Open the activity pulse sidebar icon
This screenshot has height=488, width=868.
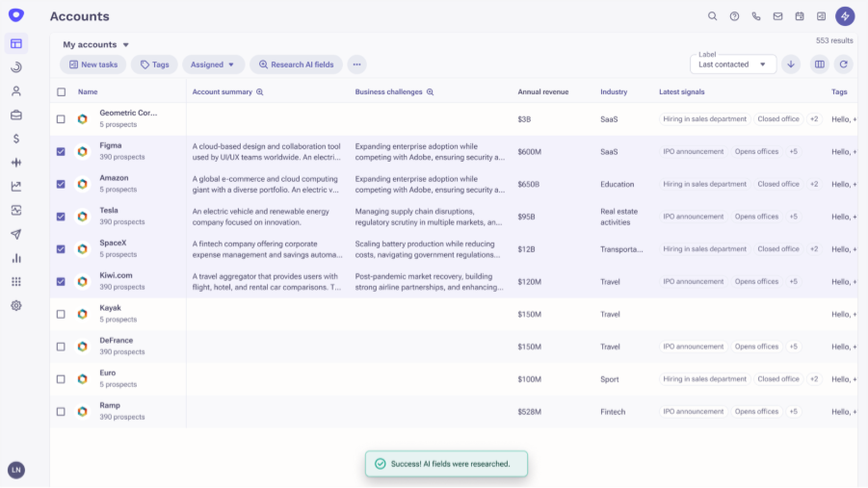[x=16, y=210]
